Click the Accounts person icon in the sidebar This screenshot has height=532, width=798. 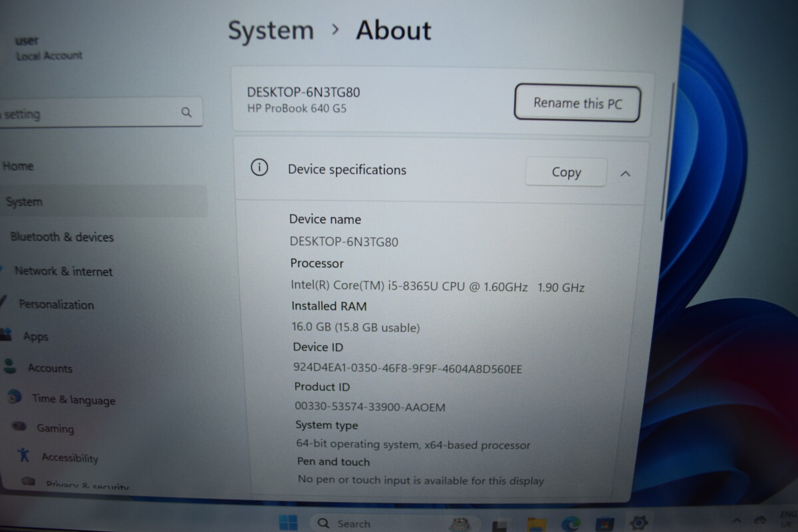point(10,366)
